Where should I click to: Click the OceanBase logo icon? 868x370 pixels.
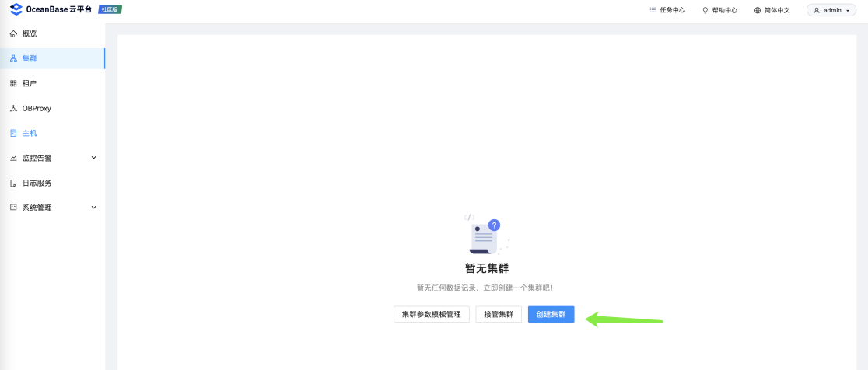[x=16, y=9]
